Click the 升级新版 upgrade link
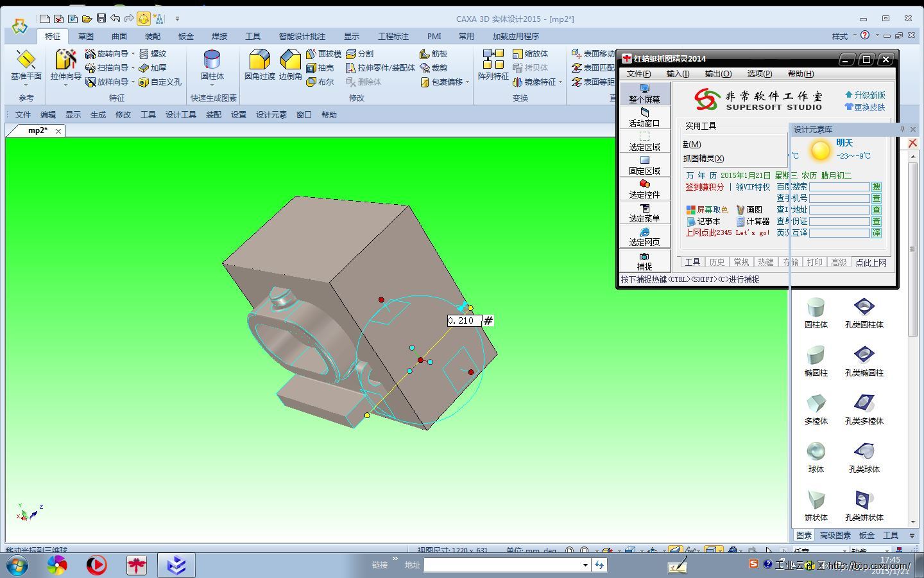Image resolution: width=924 pixels, height=578 pixels. [x=865, y=95]
